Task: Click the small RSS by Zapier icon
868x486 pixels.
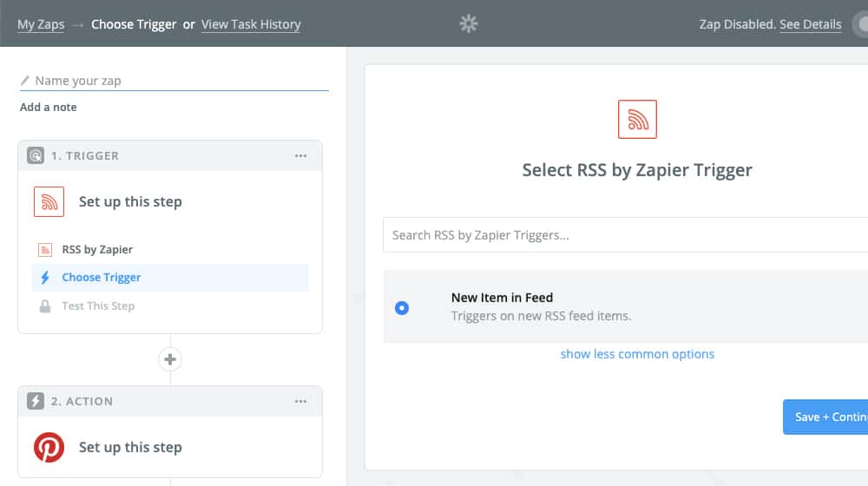Action: 45,250
